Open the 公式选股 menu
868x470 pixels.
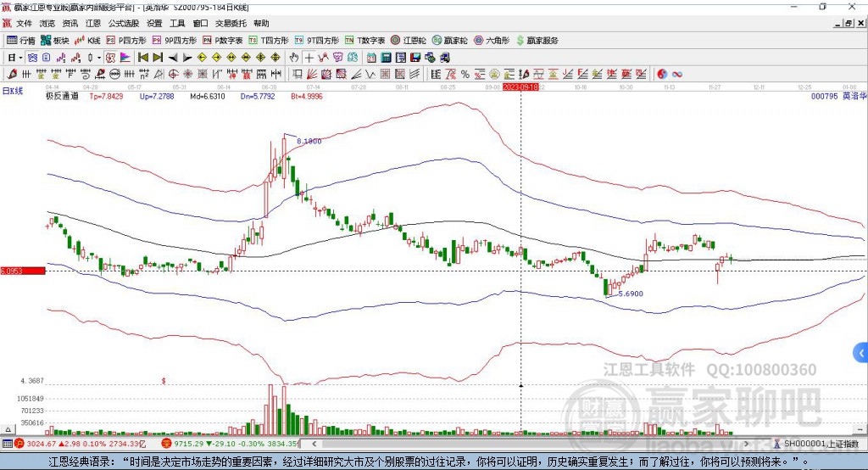[124, 23]
